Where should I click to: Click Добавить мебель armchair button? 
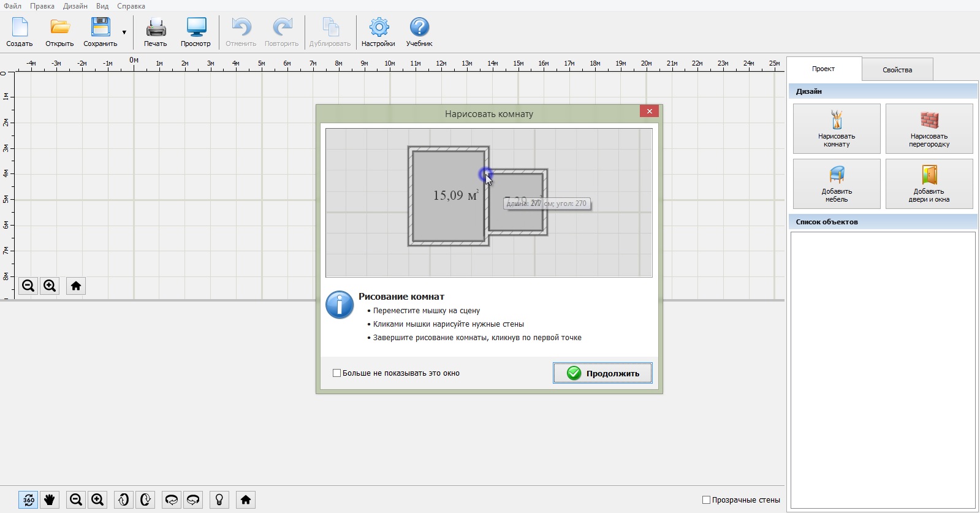pyautogui.click(x=837, y=184)
